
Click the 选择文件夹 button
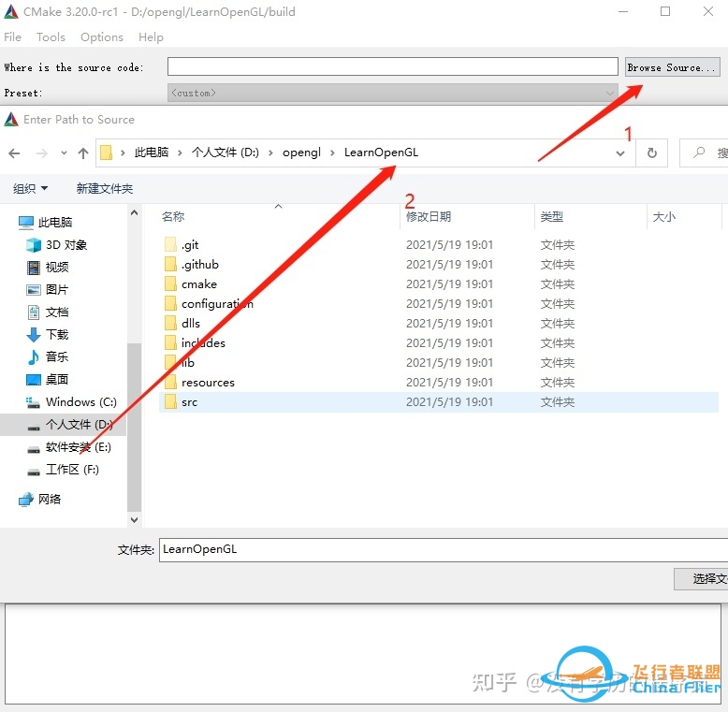(701, 578)
